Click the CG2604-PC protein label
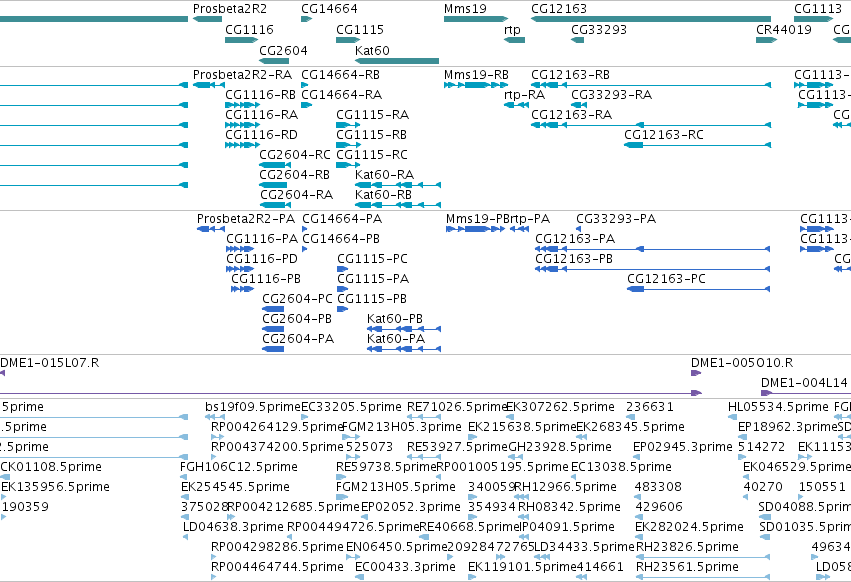Screen dimensions: 851x582 click(x=297, y=299)
